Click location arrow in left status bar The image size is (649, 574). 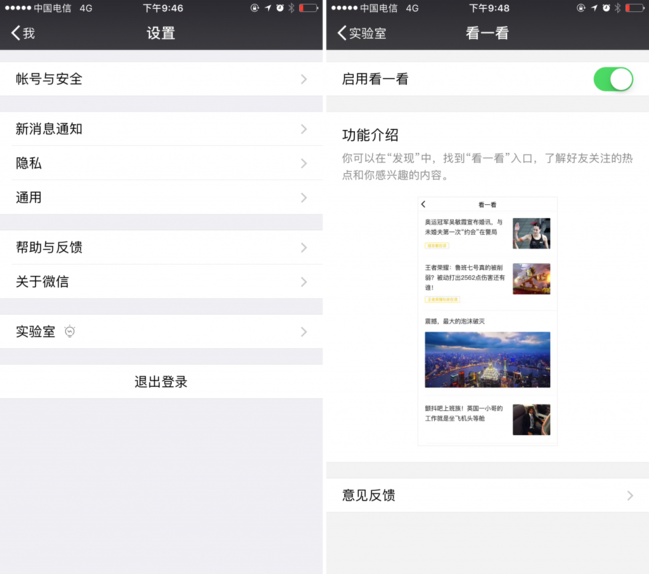268,8
